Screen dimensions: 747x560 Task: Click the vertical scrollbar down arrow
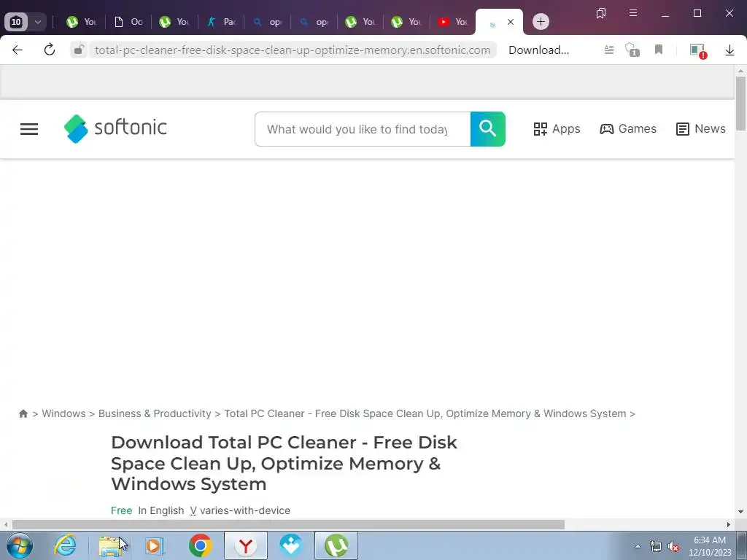coord(740,512)
